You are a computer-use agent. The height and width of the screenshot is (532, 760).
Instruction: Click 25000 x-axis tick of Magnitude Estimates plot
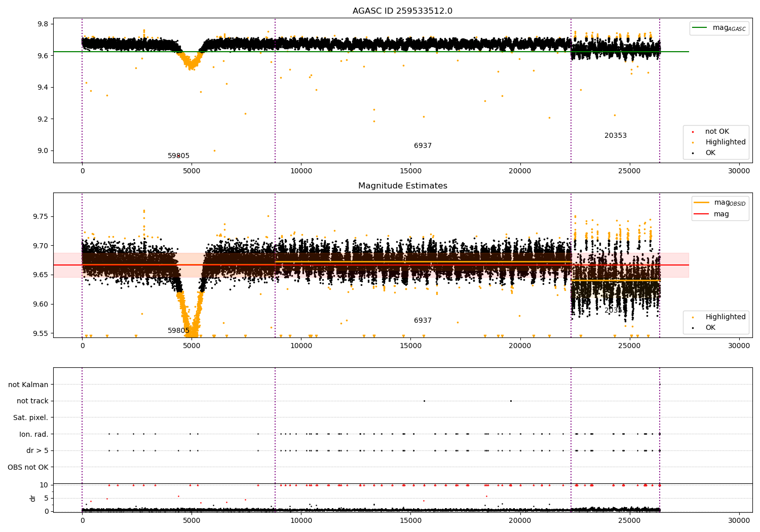[x=629, y=346]
